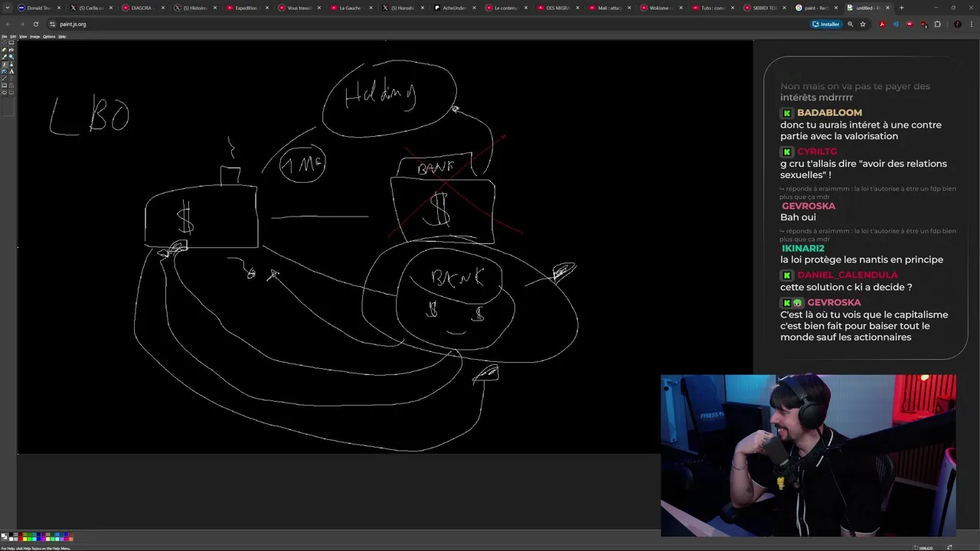Viewport: 980px width, 551px height.
Task: Select the Pencil tool
Action: pyautogui.click(x=4, y=64)
